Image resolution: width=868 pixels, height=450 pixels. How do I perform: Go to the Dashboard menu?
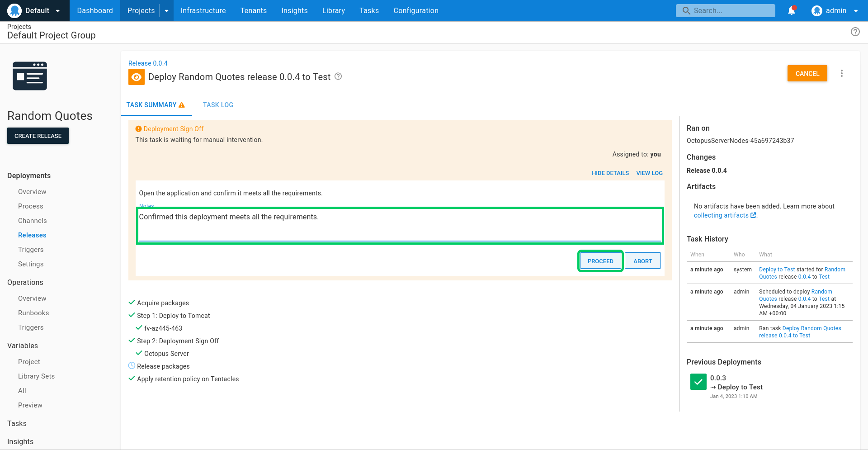(95, 10)
